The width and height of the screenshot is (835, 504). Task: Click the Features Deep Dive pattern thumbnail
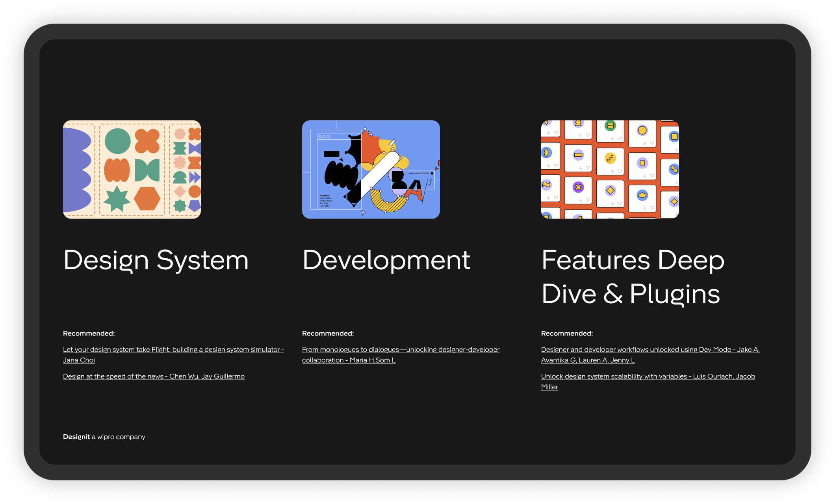(x=609, y=169)
